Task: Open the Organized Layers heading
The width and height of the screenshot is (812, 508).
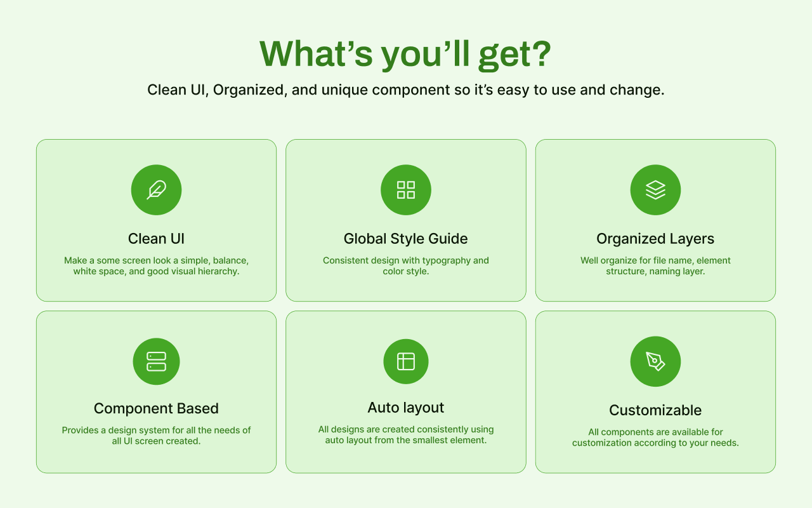Action: [655, 239]
